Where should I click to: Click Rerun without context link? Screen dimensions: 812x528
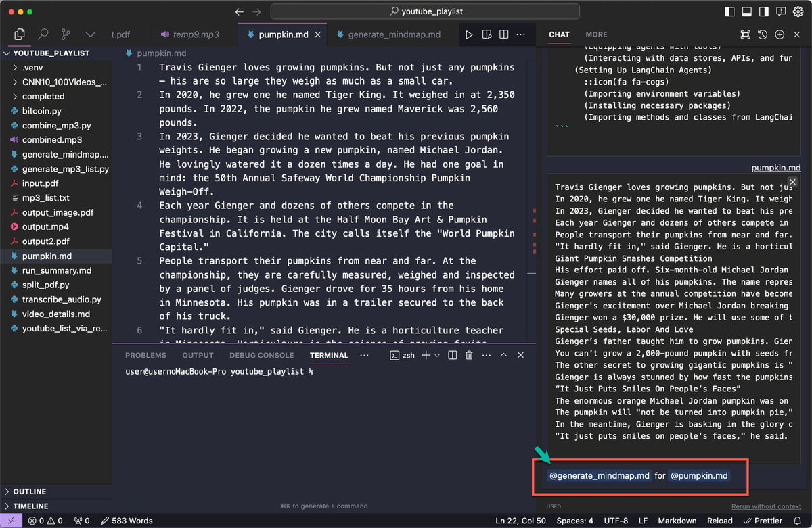(x=766, y=506)
